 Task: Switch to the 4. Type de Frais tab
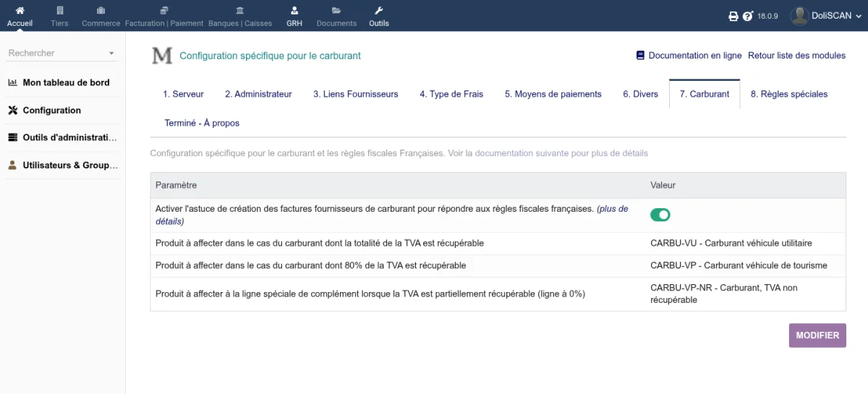(x=451, y=94)
